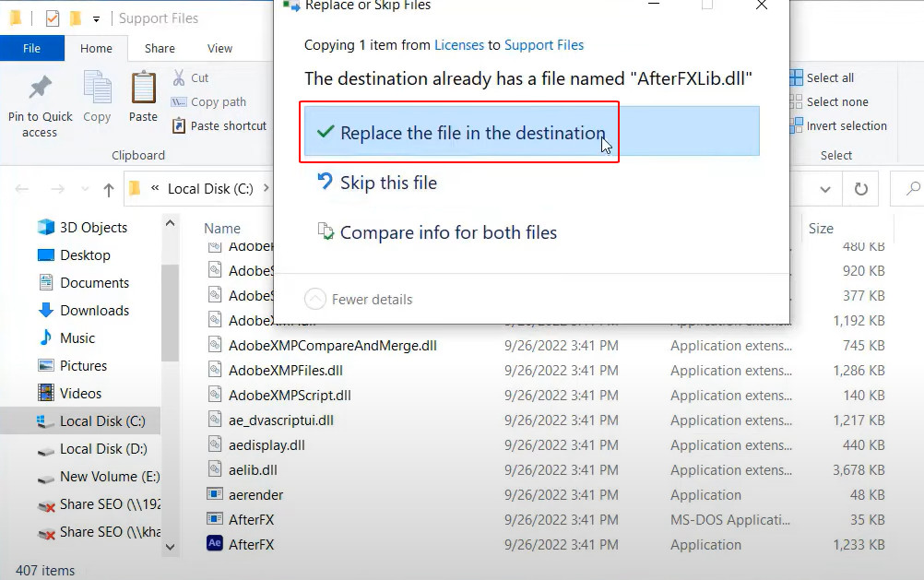The image size is (924, 580).
Task: Switch to the Share ribbon tab
Action: click(x=160, y=48)
